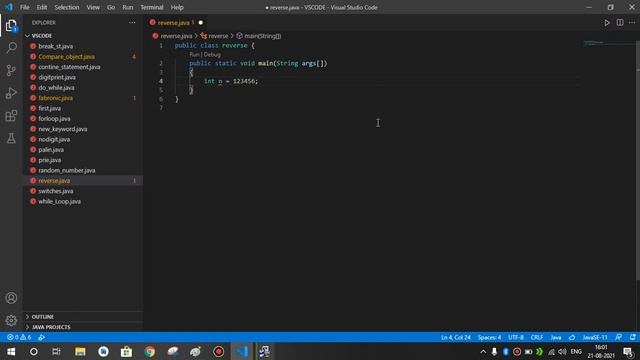Open the Terminal menu
Viewport: 640px width, 360px height.
point(151,7)
